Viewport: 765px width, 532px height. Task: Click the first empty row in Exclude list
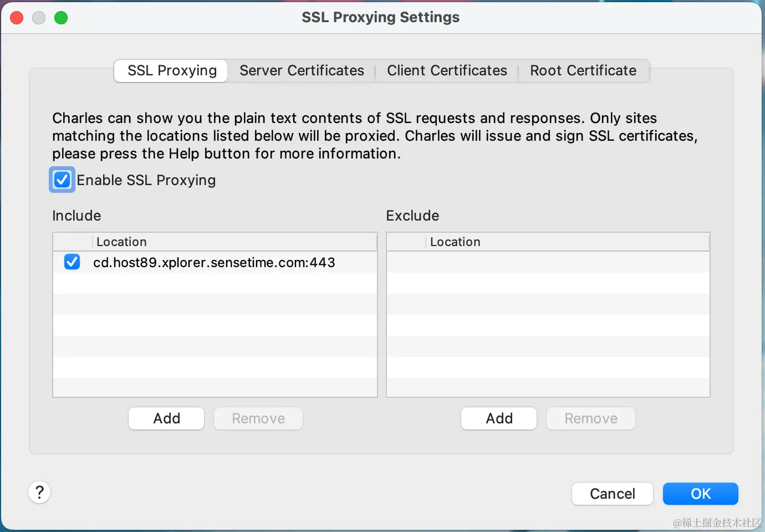pos(548,262)
